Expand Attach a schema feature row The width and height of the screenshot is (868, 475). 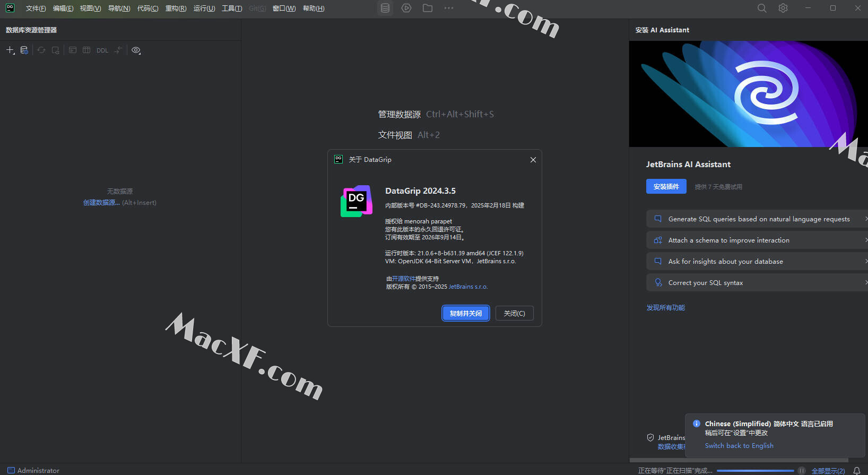pyautogui.click(x=757, y=240)
